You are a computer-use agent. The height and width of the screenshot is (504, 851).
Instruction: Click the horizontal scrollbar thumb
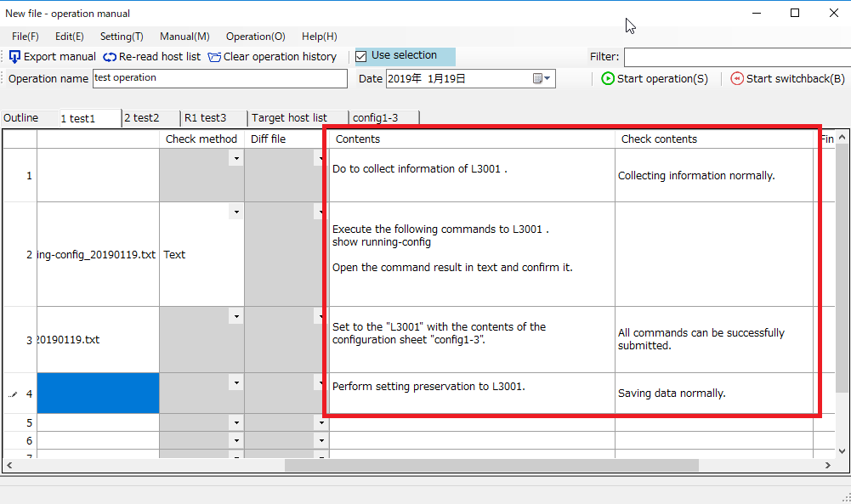(491, 465)
